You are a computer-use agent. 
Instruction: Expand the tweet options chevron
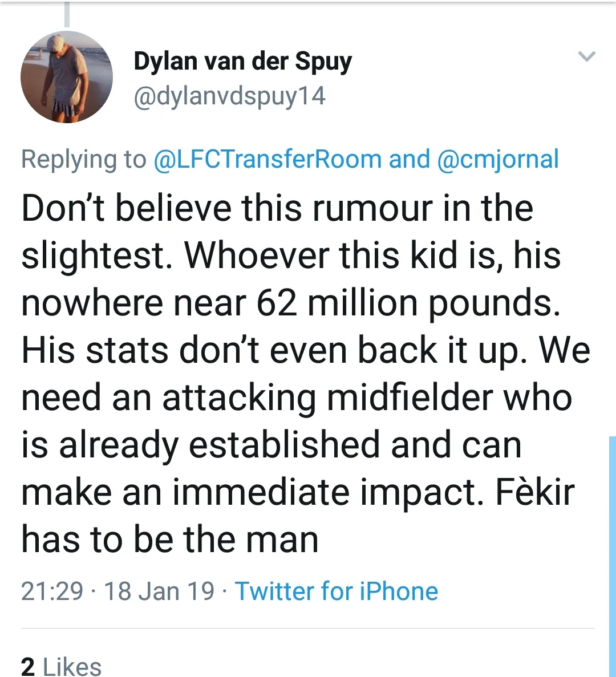[586, 56]
